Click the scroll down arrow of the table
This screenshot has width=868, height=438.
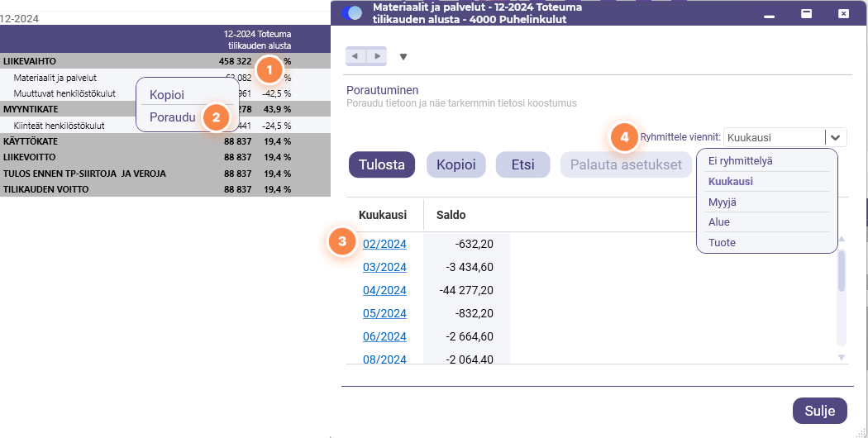point(842,358)
